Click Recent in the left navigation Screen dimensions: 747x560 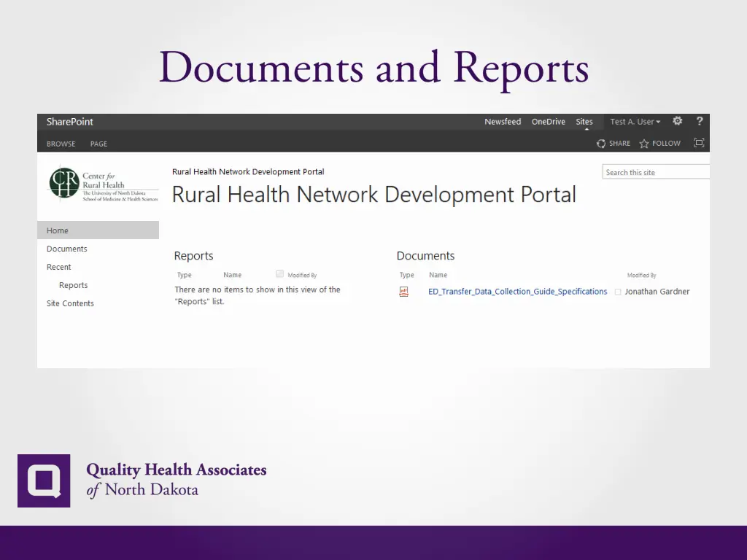pos(58,267)
